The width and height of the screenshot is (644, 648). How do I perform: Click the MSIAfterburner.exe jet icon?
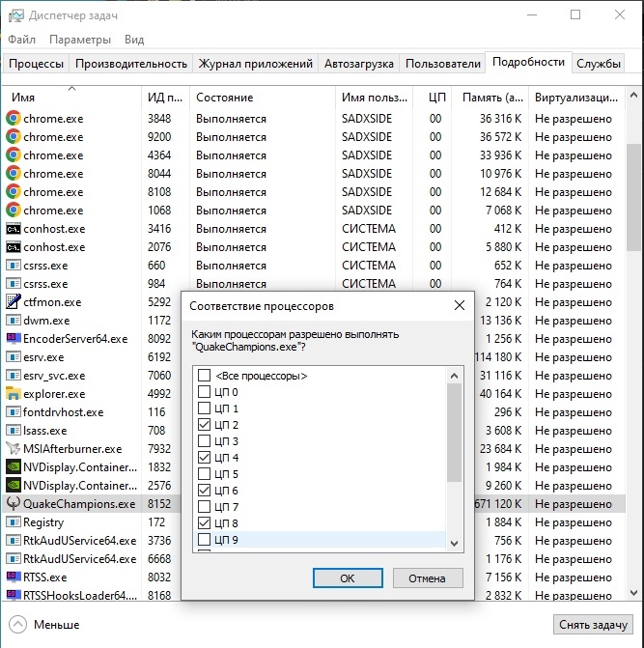coord(14,448)
